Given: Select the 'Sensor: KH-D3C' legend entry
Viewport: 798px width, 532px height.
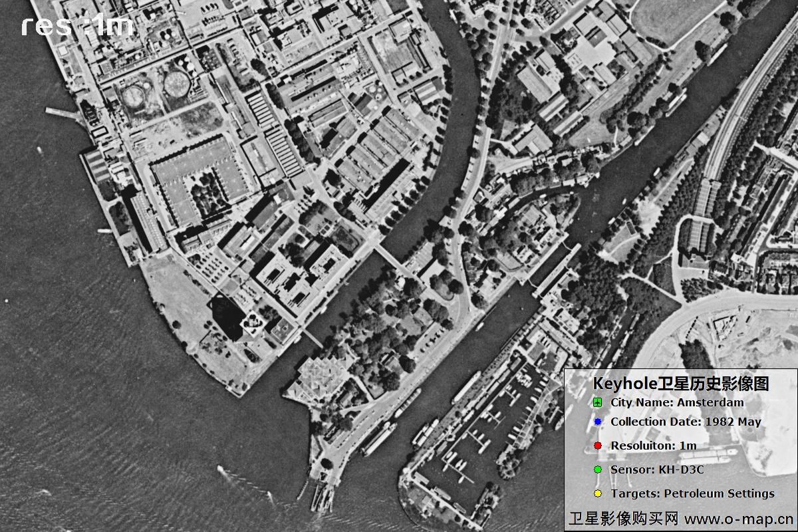Looking at the screenshot, I should [x=658, y=469].
